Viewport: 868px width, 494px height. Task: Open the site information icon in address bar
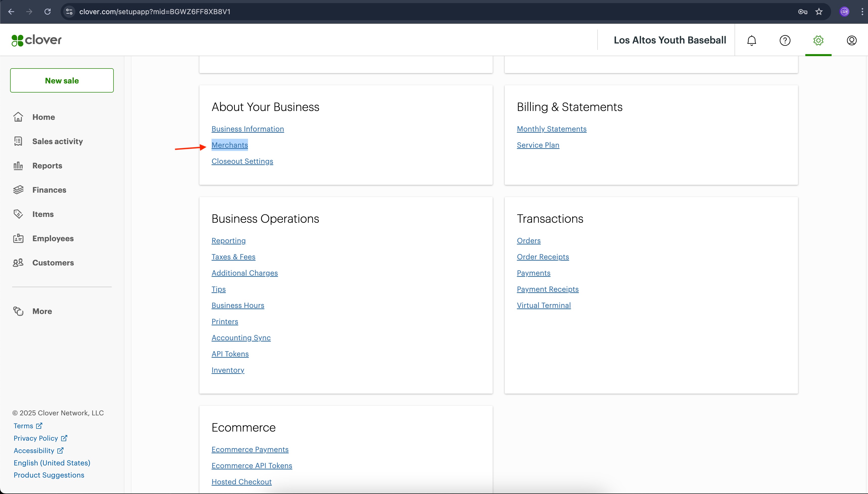click(69, 12)
